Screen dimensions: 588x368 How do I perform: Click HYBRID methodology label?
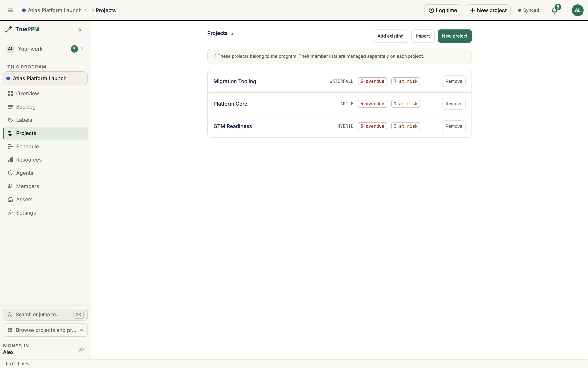pos(345,126)
